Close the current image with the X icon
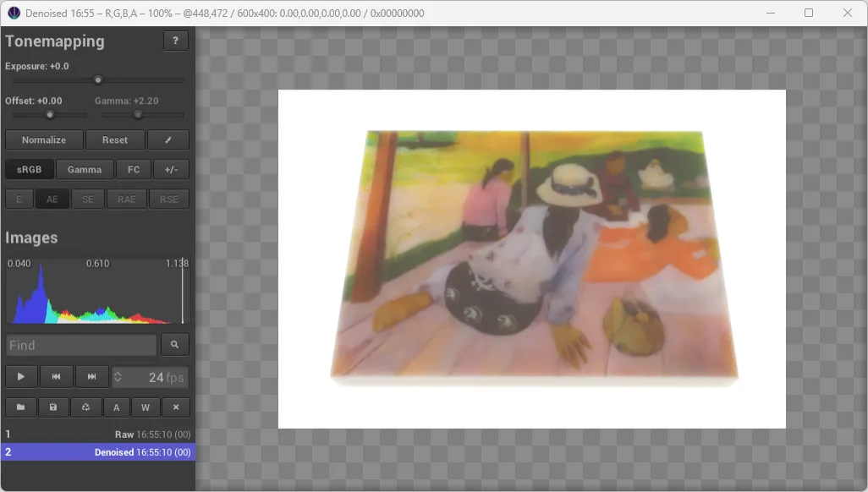 point(176,407)
